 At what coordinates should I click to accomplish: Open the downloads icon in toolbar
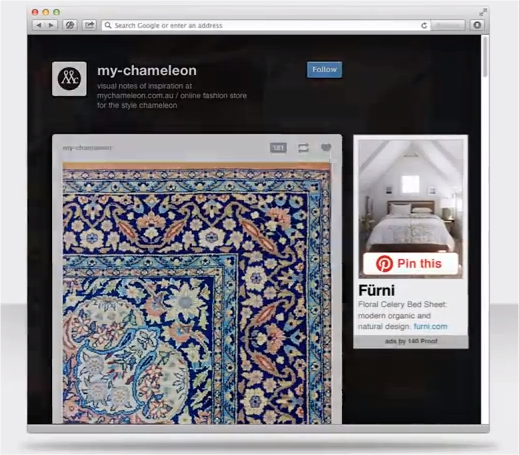click(477, 25)
